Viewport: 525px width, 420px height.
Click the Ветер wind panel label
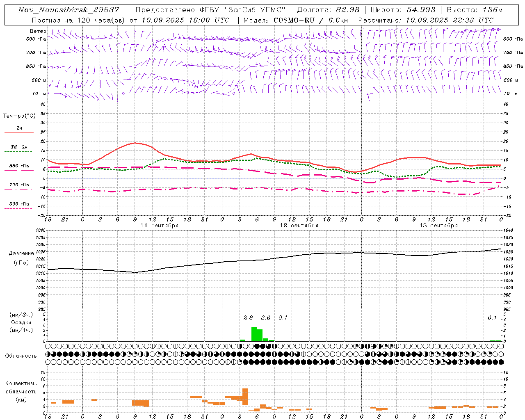(38, 31)
